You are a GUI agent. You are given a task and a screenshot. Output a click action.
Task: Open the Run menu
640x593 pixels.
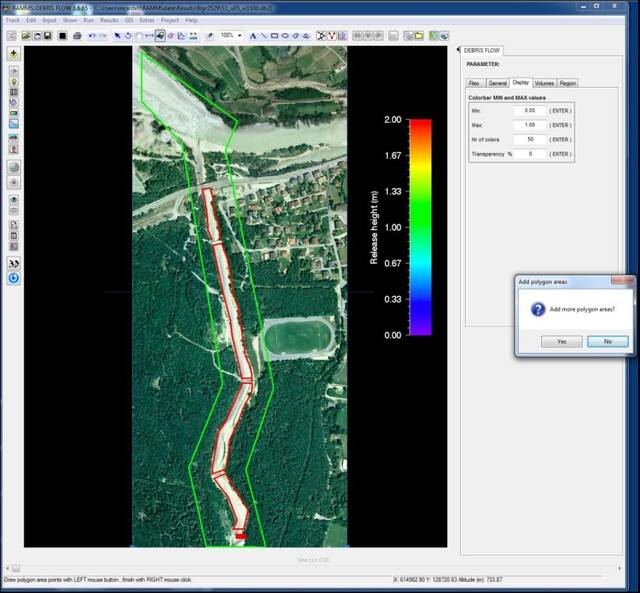(89, 20)
